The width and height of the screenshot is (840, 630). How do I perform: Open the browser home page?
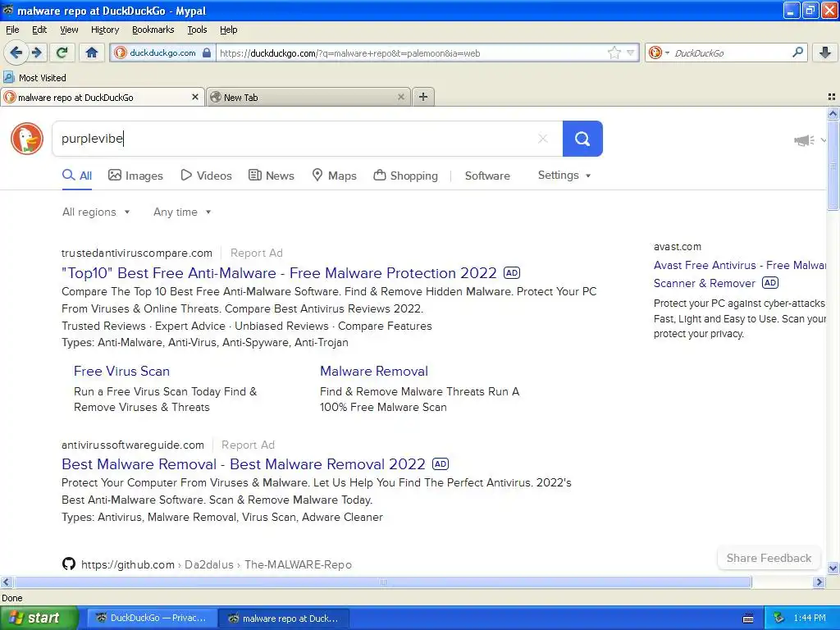click(x=92, y=52)
